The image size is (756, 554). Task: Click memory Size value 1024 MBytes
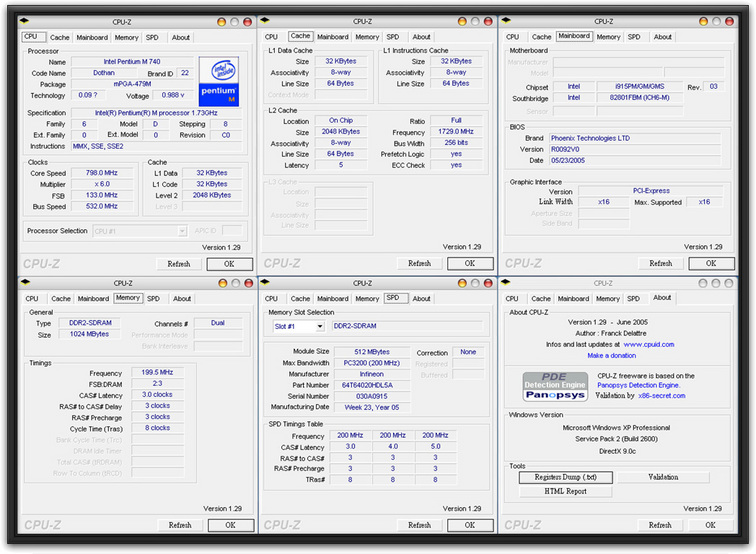[x=90, y=334]
